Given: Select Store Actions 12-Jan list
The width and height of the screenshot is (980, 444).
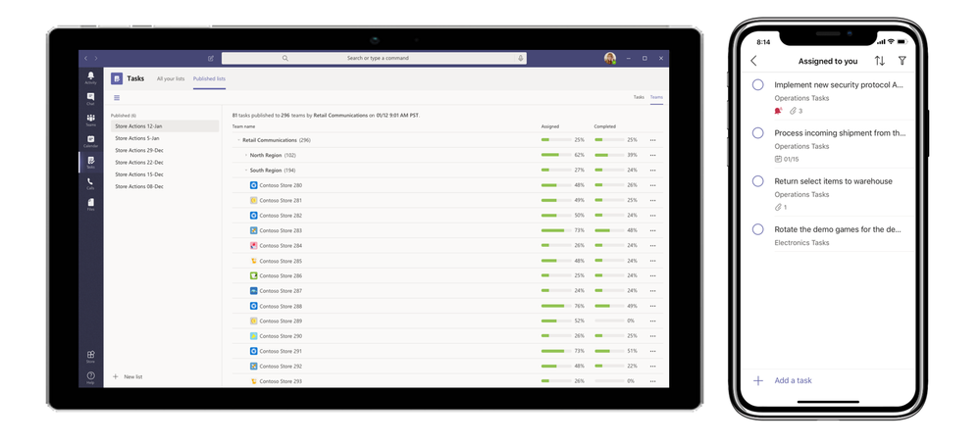Looking at the screenshot, I should click(165, 126).
